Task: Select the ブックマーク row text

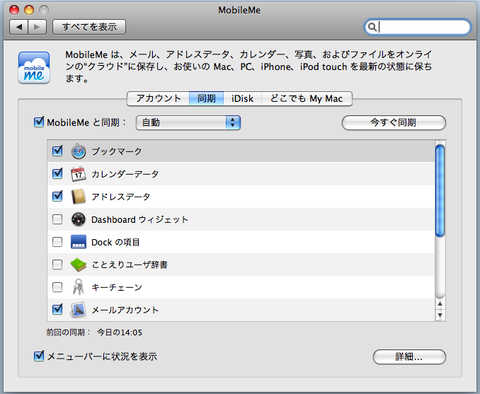Action: (117, 151)
